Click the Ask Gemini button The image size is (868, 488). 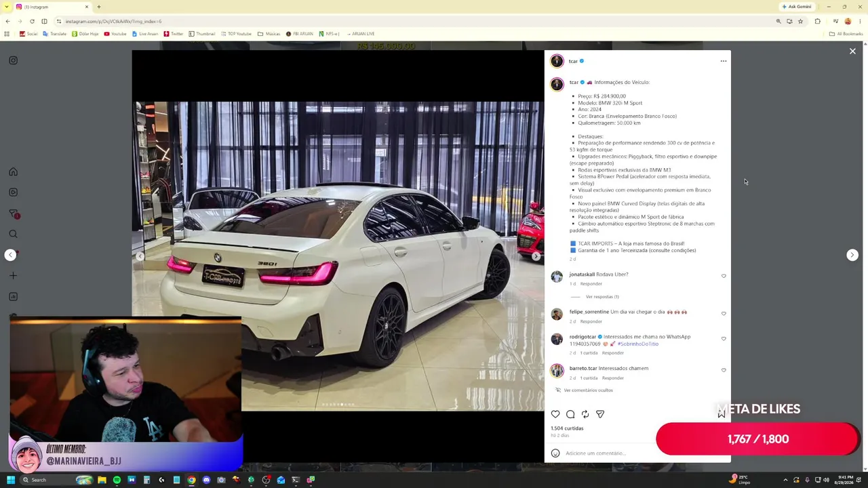pyautogui.click(x=796, y=7)
